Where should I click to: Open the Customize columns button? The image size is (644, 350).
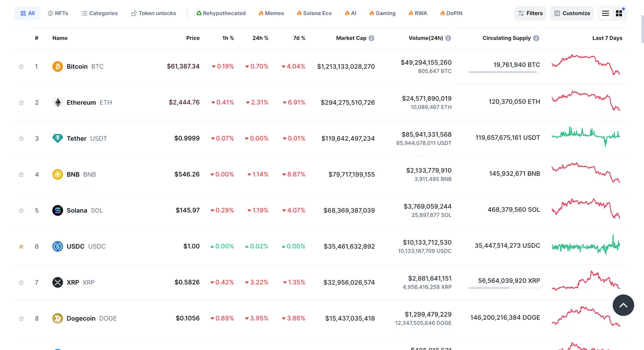click(572, 13)
